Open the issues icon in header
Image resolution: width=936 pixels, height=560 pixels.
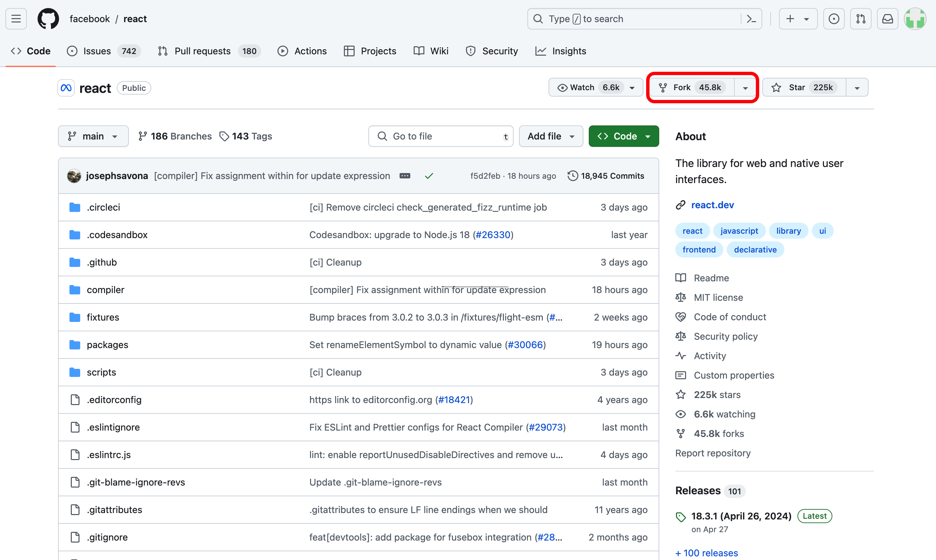click(833, 18)
